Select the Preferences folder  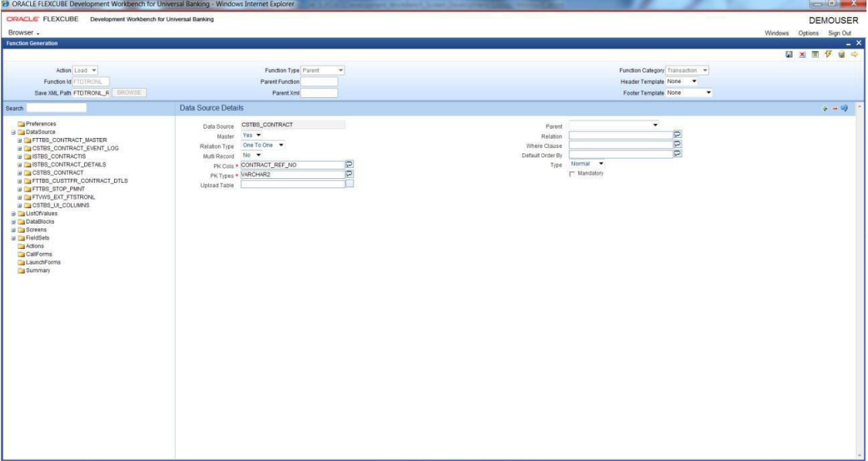(x=36, y=124)
